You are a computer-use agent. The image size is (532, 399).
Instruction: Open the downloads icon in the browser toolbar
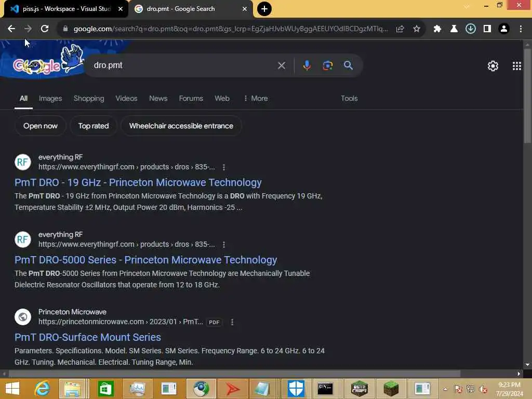coord(470,29)
